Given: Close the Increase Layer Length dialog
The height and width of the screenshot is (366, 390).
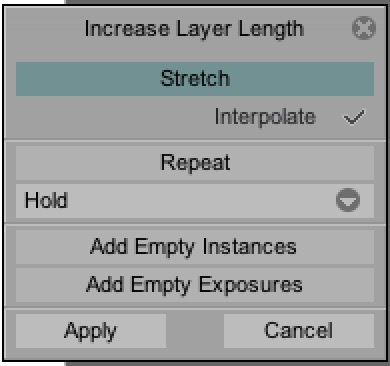Looking at the screenshot, I should click(x=364, y=28).
